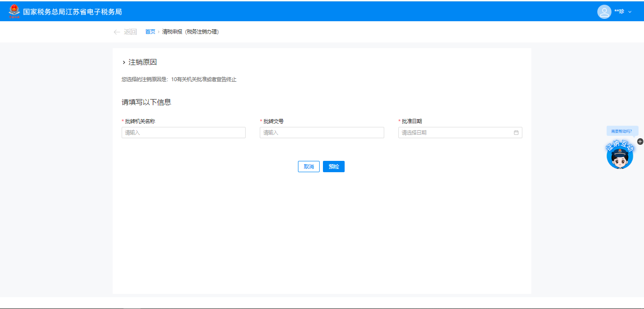Viewport: 644px width, 309px height.
Task: Focus the 批转机关名称 input field
Action: coord(183,133)
